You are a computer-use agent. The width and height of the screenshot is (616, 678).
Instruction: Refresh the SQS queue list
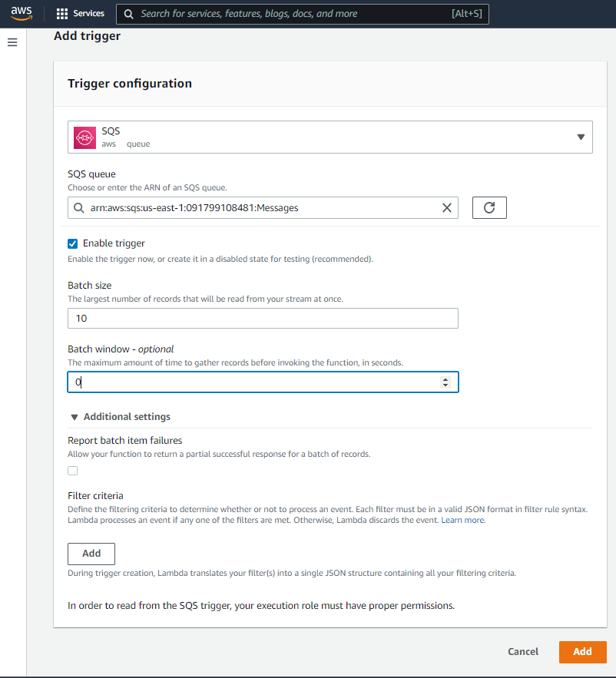click(489, 207)
